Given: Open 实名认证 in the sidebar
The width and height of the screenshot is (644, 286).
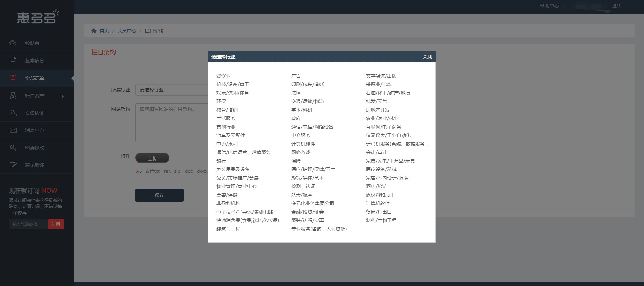Looking at the screenshot, I should [35, 113].
